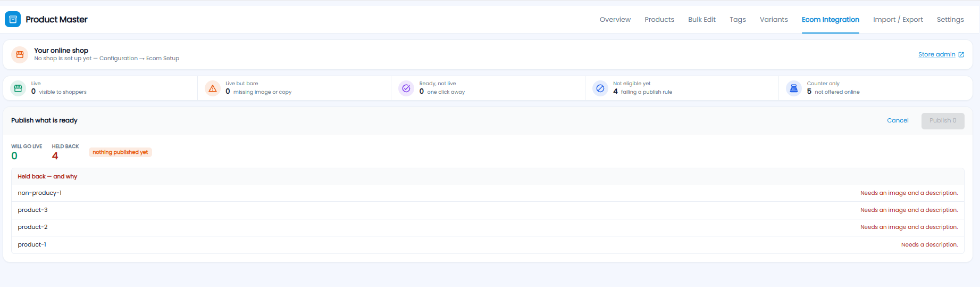The width and height of the screenshot is (980, 287).
Task: Open the Store admin link
Action: click(x=937, y=54)
